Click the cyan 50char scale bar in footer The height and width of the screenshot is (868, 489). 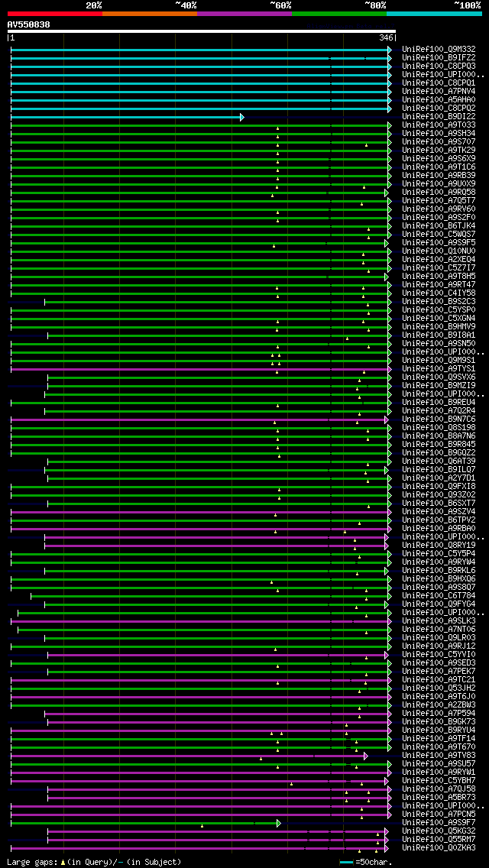[x=346, y=863]
